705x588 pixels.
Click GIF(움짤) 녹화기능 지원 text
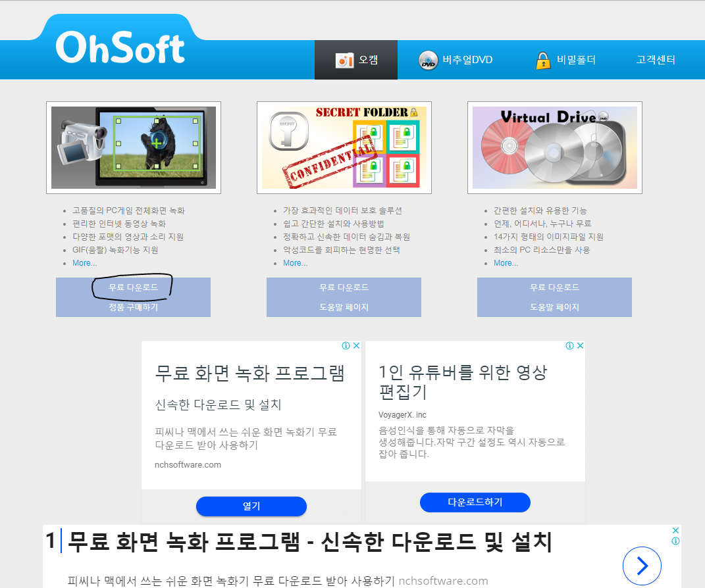point(116,250)
